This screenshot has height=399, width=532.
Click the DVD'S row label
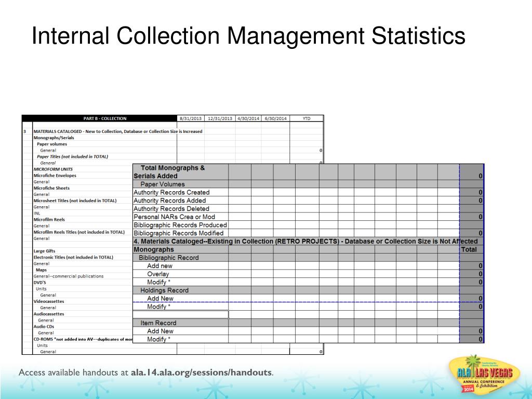39,282
